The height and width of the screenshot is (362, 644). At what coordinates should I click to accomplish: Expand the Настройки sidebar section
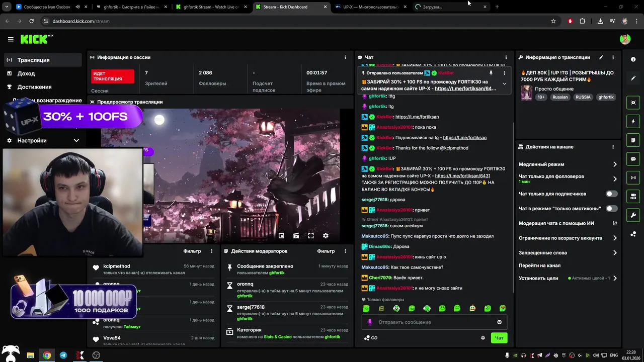(x=76, y=141)
